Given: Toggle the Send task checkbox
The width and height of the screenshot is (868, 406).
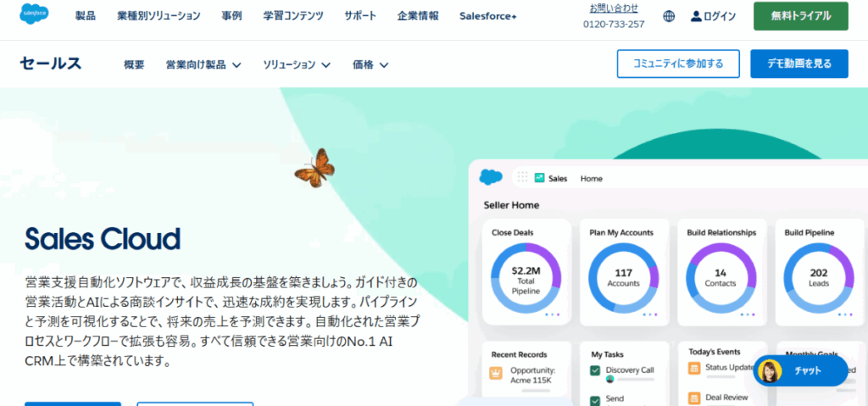Looking at the screenshot, I should click(595, 399).
